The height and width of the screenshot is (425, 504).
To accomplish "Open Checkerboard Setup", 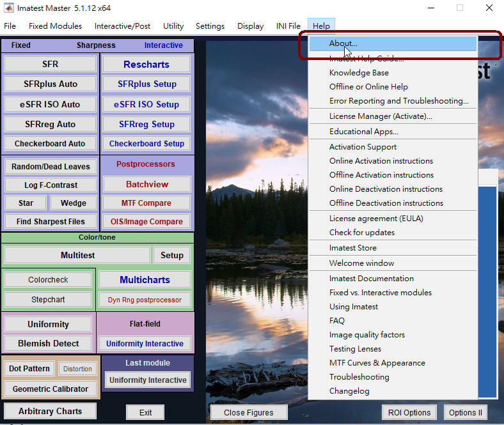I will pyautogui.click(x=146, y=143).
